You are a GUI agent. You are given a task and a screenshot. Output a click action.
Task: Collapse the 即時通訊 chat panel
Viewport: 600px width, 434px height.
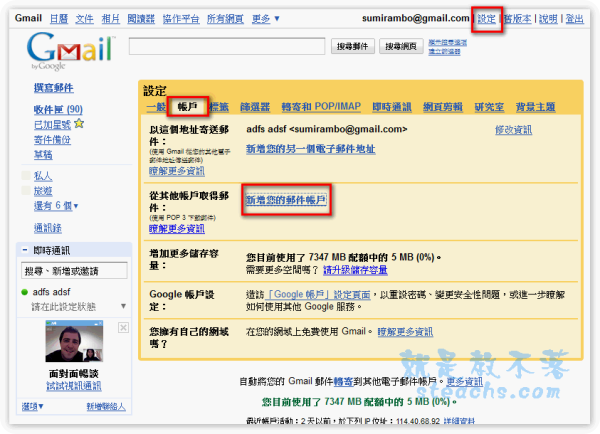coord(25,250)
